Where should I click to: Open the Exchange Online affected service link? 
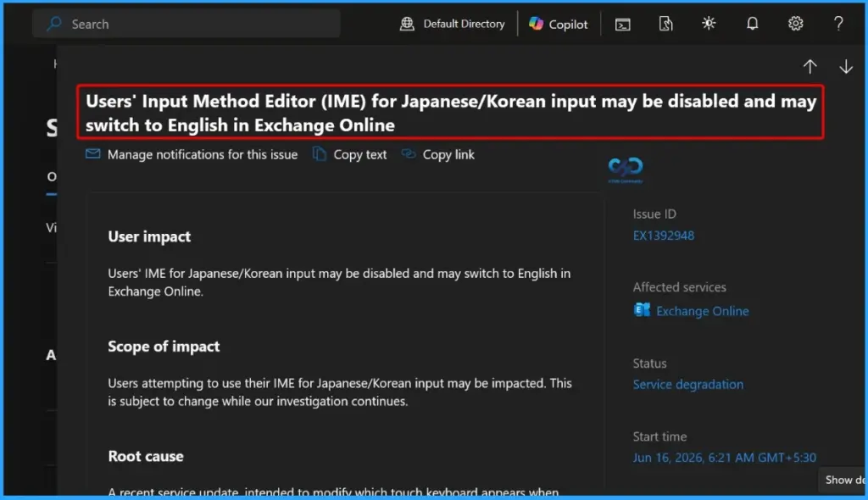click(703, 311)
